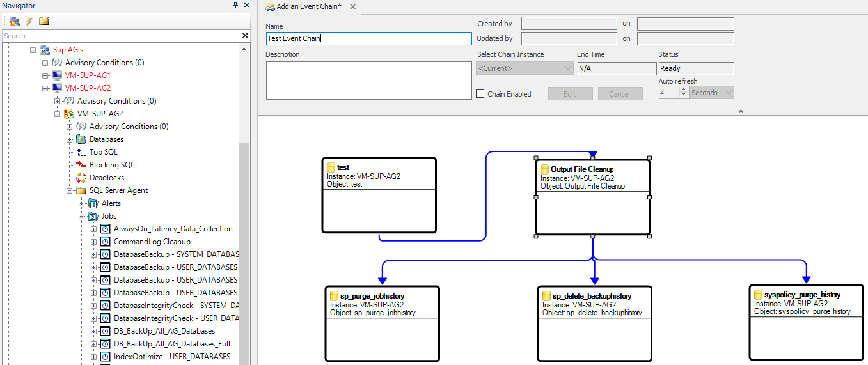Click into the Name field
Viewport: 868px width, 365px height.
click(x=368, y=38)
